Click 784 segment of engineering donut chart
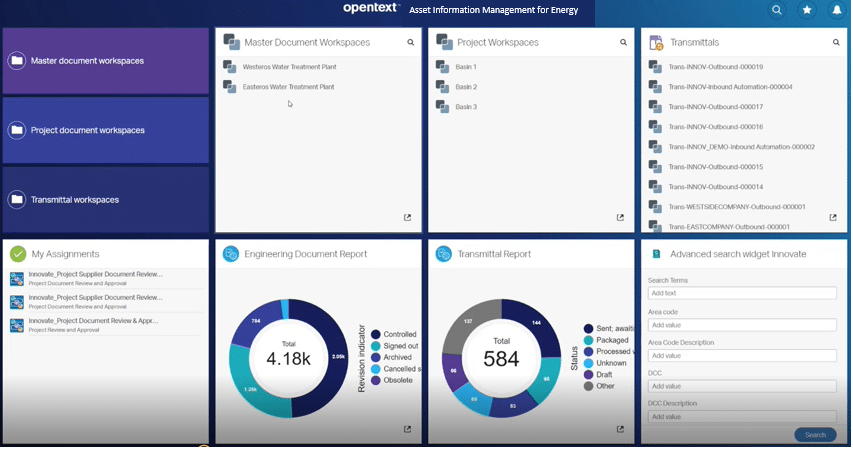 tap(256, 322)
